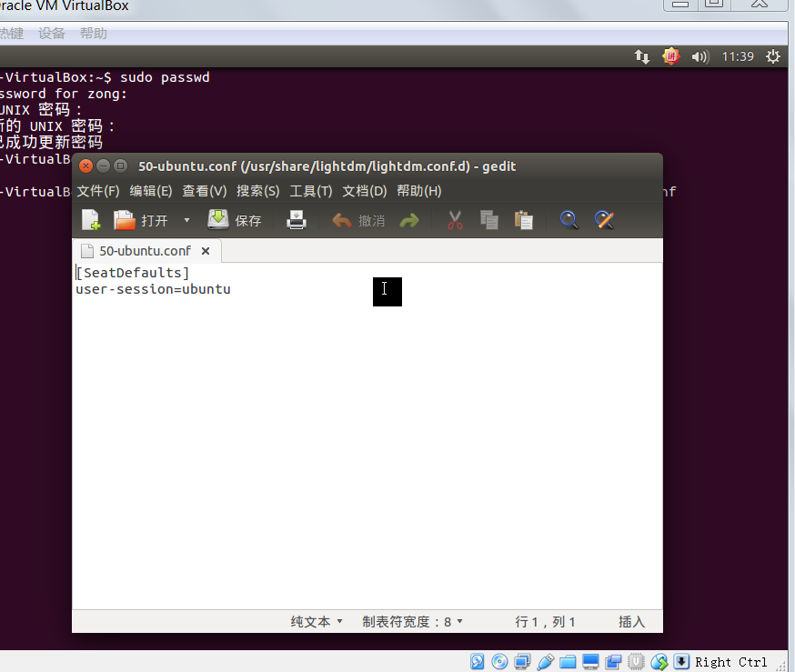Open the input method indicator icon

tap(670, 56)
